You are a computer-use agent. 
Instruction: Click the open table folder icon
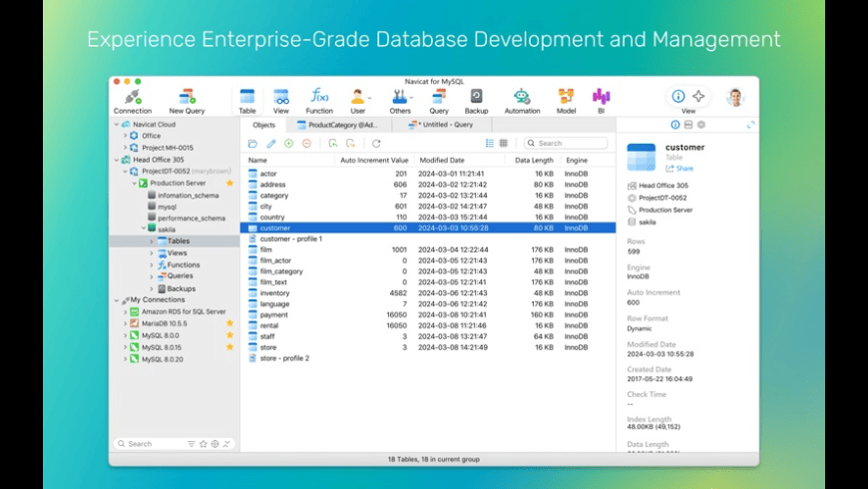pyautogui.click(x=252, y=144)
